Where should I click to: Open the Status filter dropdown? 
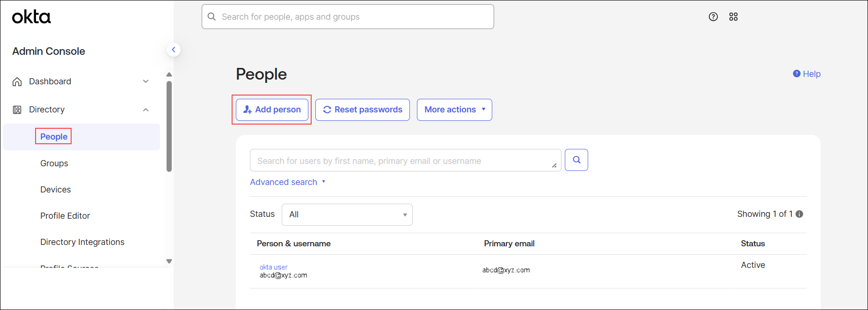click(347, 214)
